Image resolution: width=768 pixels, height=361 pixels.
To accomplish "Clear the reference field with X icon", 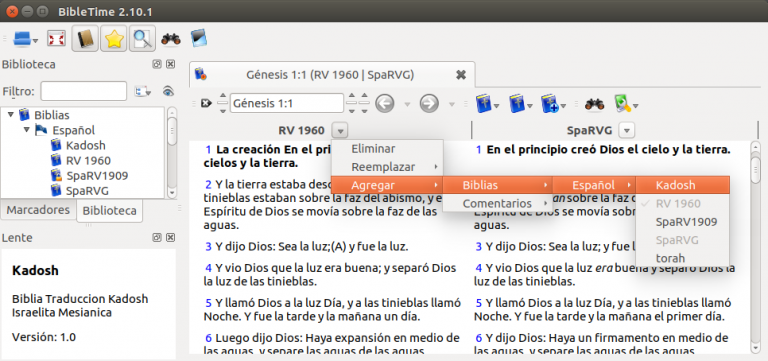I will tap(206, 103).
